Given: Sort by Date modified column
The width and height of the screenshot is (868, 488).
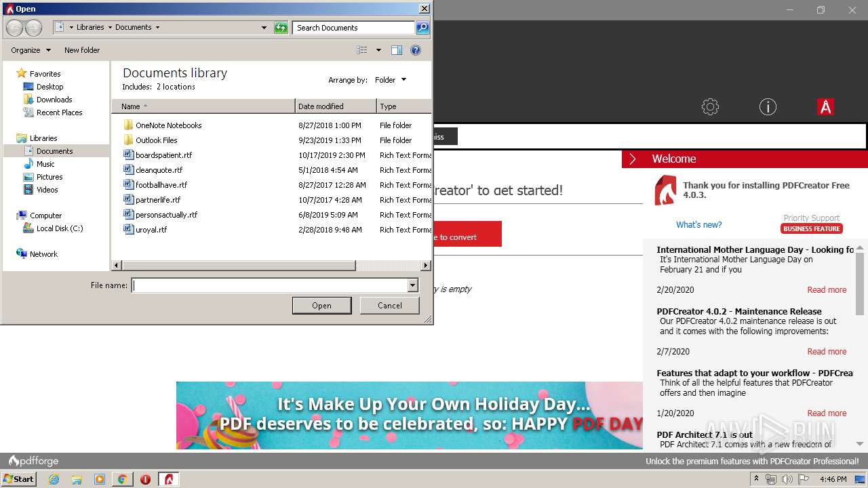Looking at the screenshot, I should pos(336,106).
